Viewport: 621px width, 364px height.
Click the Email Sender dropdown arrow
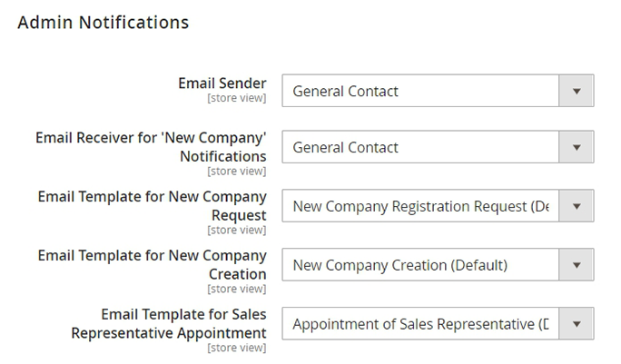[x=576, y=91]
